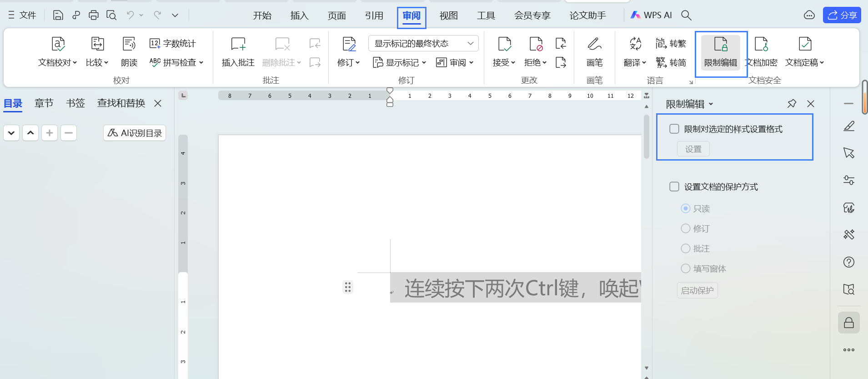Switch to 章节 tab in navigation pane
Viewport: 868px width, 379px height.
(44, 103)
